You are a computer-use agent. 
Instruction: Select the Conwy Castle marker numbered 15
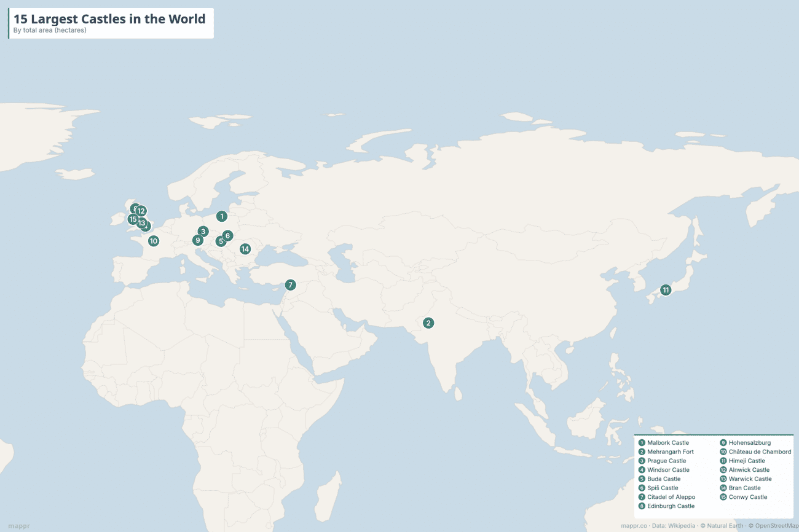click(133, 218)
